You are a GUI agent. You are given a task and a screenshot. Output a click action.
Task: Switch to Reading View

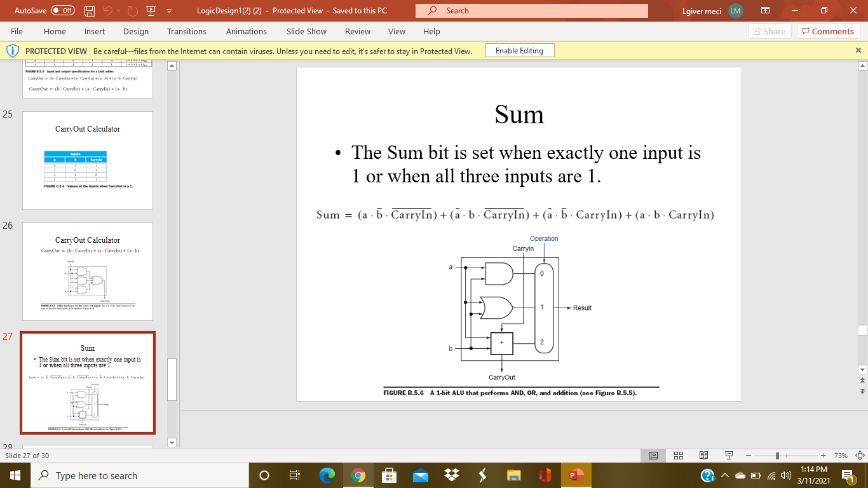[x=703, y=456]
